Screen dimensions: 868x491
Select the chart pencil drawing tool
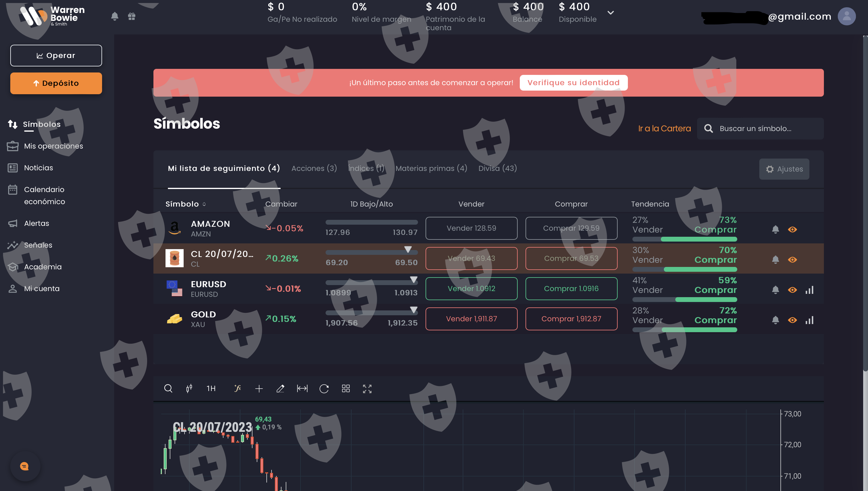(280, 389)
